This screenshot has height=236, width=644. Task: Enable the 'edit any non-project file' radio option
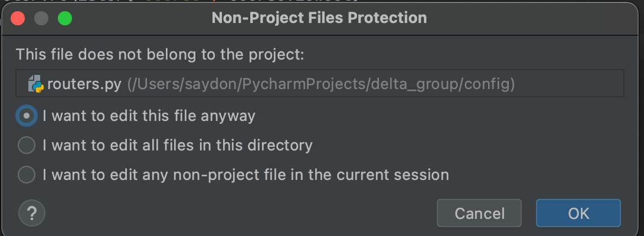click(27, 175)
